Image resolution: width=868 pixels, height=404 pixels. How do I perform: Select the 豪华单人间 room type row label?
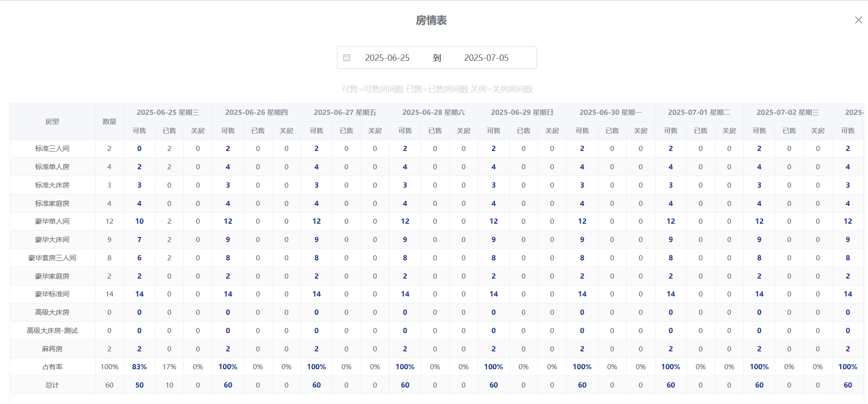click(52, 221)
